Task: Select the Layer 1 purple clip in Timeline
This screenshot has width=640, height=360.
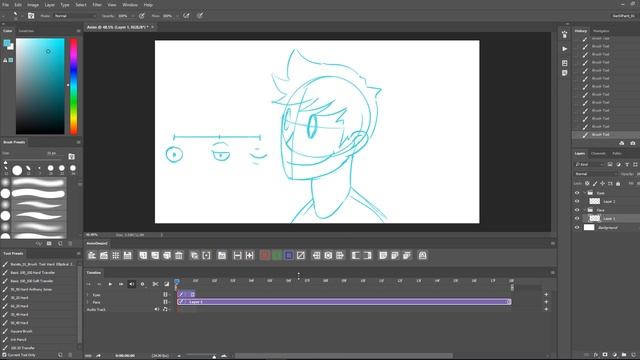Action: pos(344,302)
